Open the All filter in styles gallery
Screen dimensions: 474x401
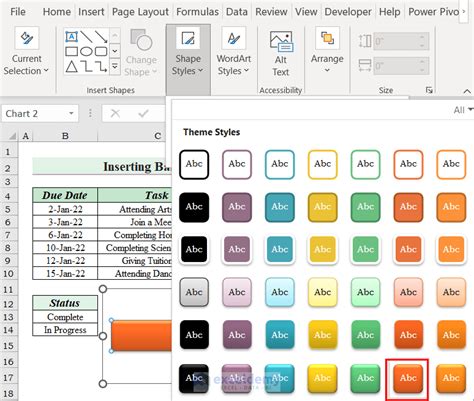[463, 110]
